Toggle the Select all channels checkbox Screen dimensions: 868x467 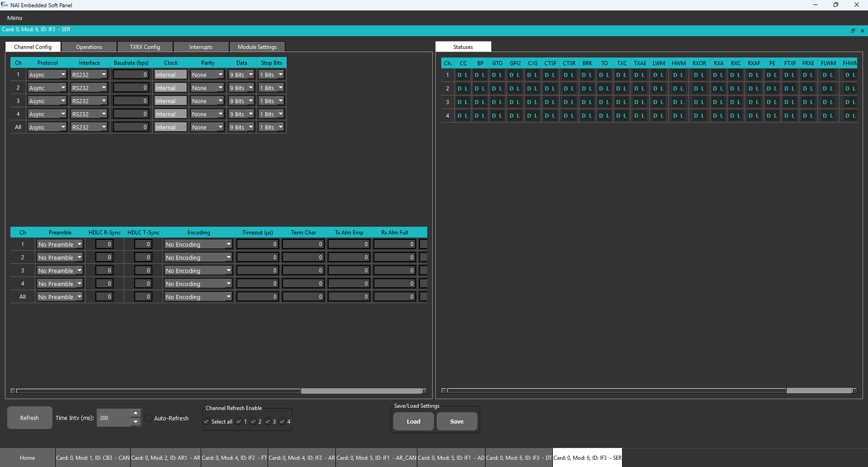(207, 422)
